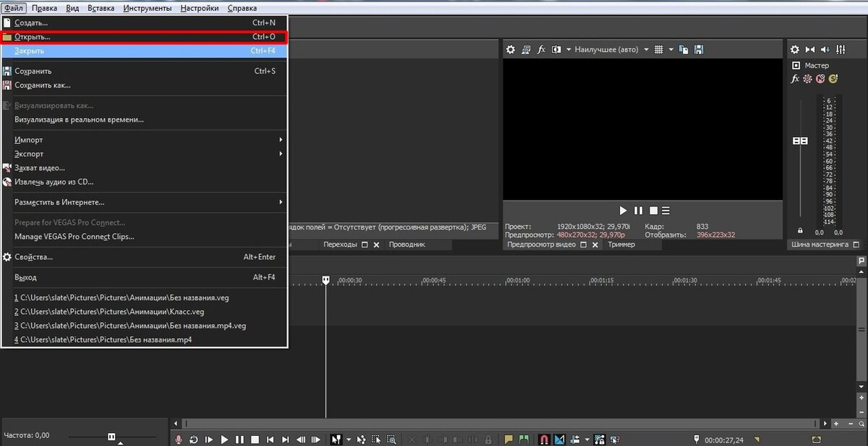Click the master volume fader handle
The height and width of the screenshot is (446, 868).
click(800, 140)
